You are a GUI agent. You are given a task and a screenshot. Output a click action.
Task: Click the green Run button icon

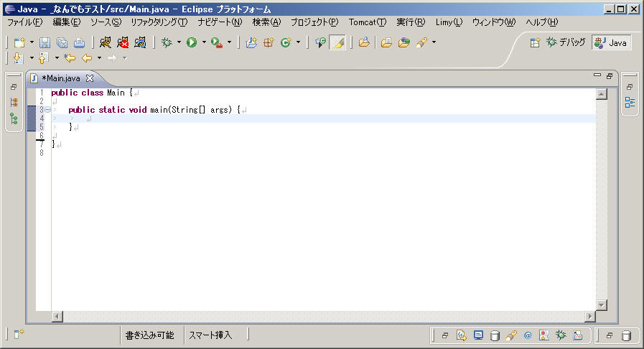pyautogui.click(x=192, y=43)
